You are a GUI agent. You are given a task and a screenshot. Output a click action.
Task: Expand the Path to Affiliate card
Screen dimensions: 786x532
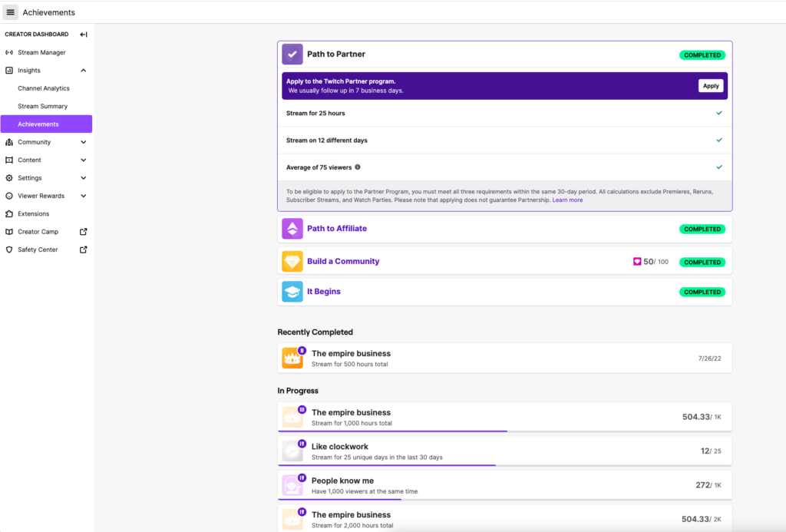pyautogui.click(x=505, y=229)
